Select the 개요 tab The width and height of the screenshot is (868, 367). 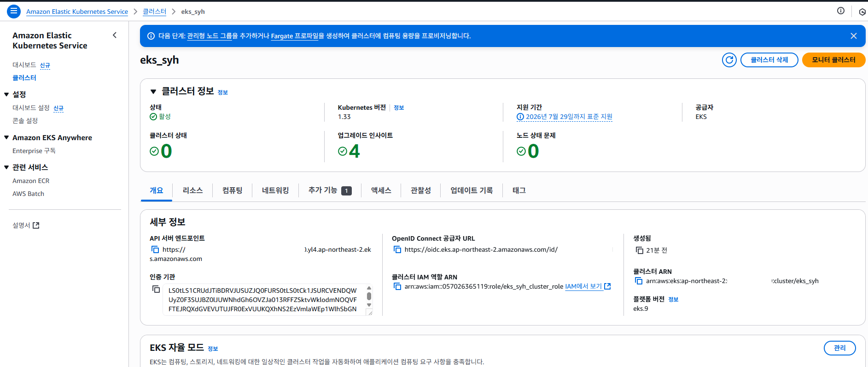157,190
